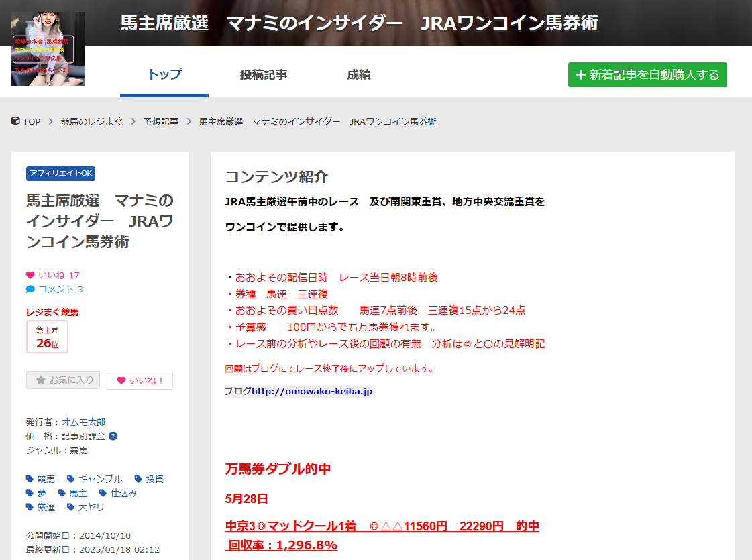Click the 厳選 tag
This screenshot has height=560, width=752.
coord(46,507)
